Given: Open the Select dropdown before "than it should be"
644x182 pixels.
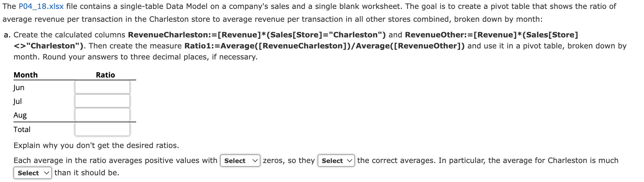Looking at the screenshot, I should pos(33,173).
